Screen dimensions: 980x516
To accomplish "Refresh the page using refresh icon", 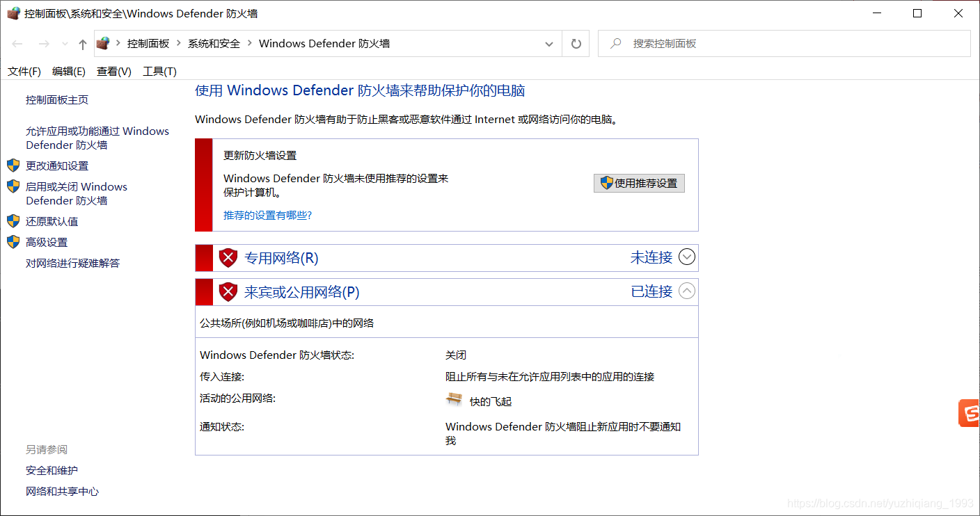I will pos(576,43).
